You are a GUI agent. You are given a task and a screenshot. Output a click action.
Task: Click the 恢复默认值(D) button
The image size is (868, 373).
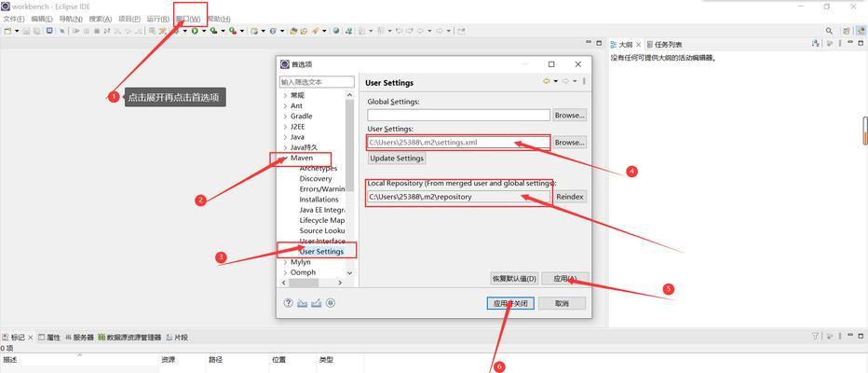pos(514,279)
